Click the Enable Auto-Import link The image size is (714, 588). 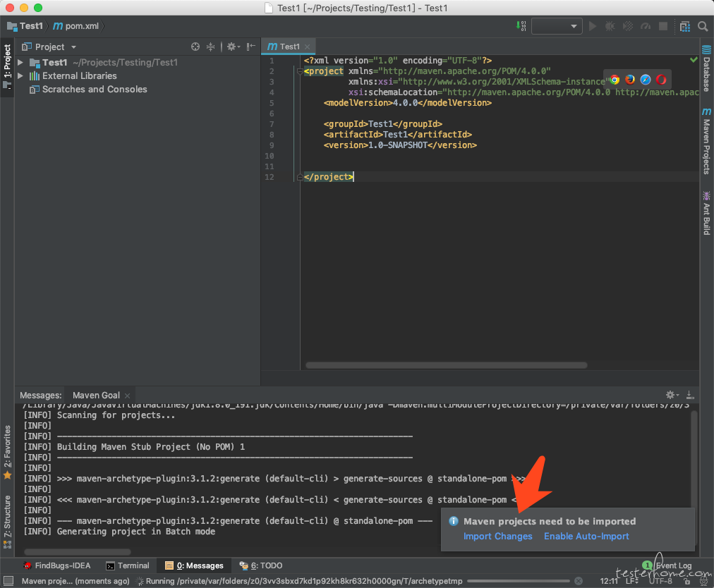[x=586, y=536]
